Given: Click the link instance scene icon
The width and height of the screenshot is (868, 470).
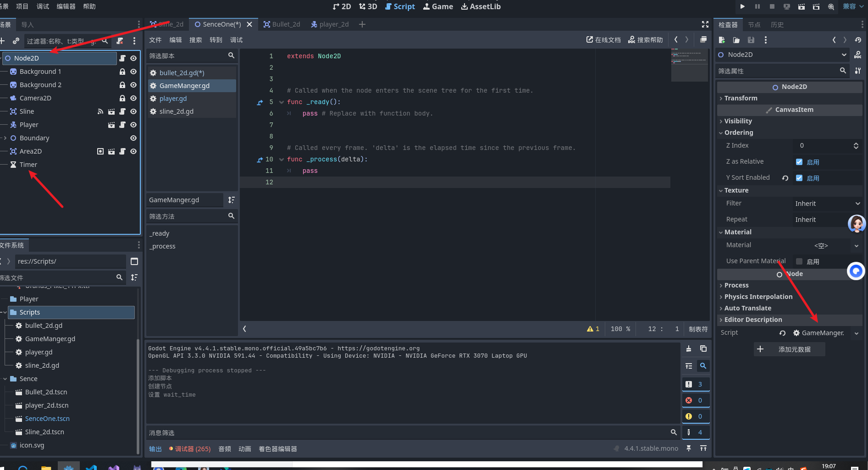Looking at the screenshot, I should click(16, 41).
